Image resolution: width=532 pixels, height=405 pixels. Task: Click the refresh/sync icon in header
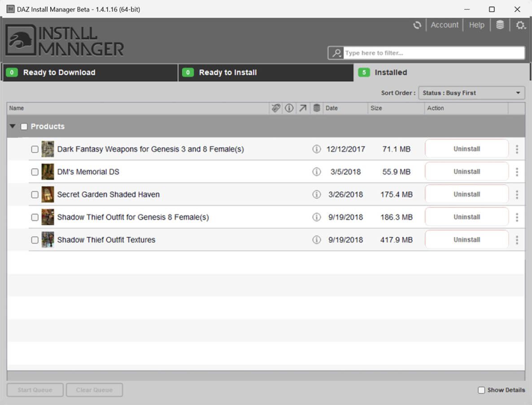[417, 25]
